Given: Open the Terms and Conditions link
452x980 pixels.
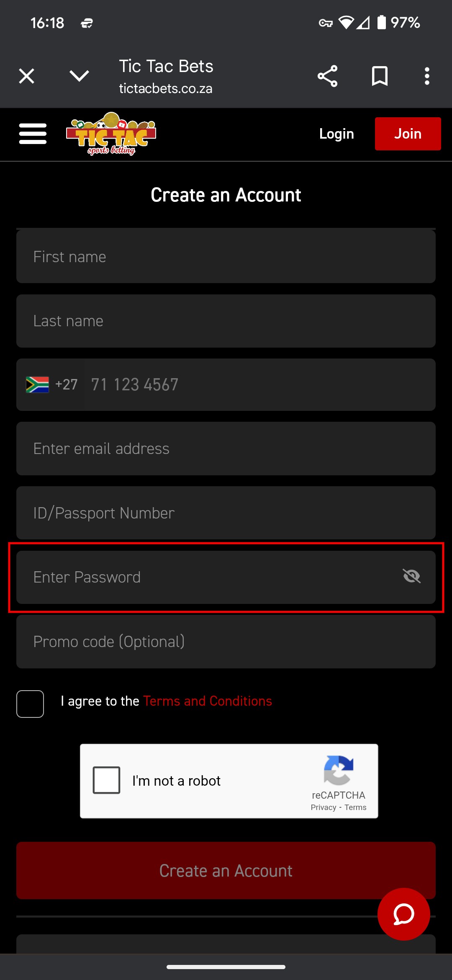Looking at the screenshot, I should [x=208, y=701].
